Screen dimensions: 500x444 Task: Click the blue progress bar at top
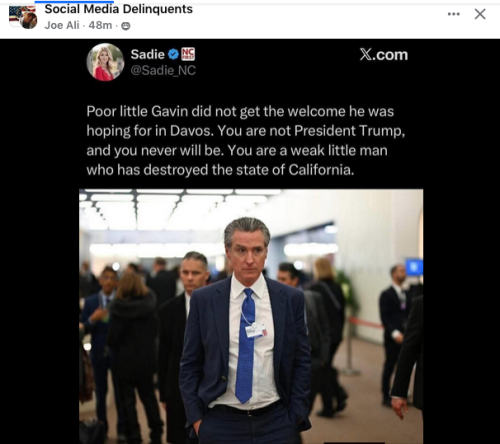(x=74, y=2)
